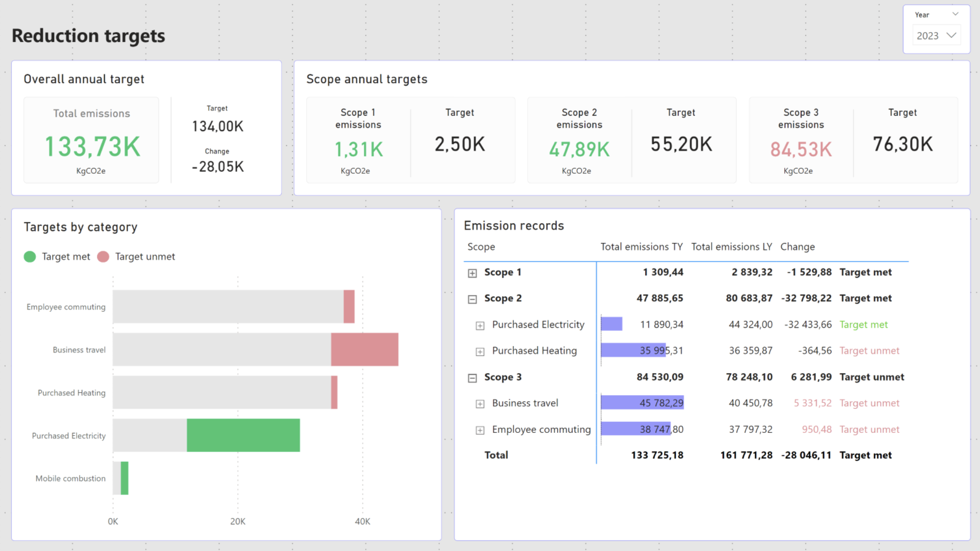The image size is (980, 551).
Task: Click the 1 309,44 Scope 1 cell
Action: pyautogui.click(x=663, y=272)
